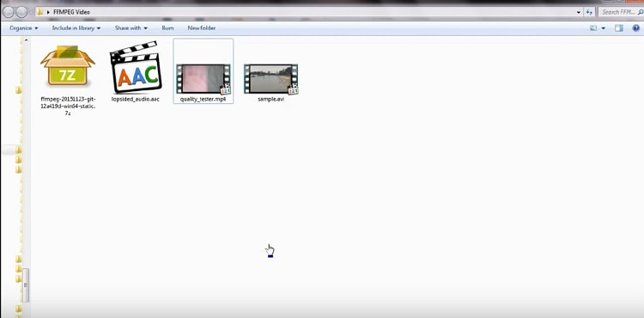Click the quality_tester.mp4 filename label
This screenshot has width=644, height=318.
[x=203, y=100]
